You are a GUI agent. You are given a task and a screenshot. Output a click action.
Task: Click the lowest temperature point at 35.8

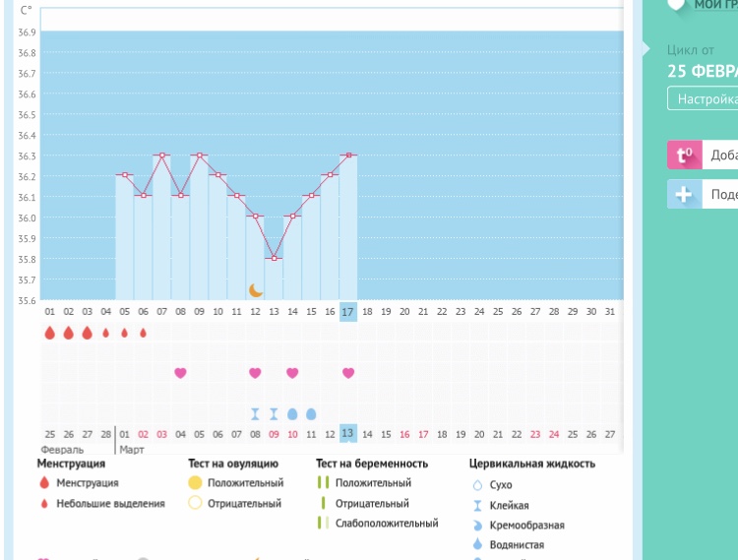coord(274,258)
